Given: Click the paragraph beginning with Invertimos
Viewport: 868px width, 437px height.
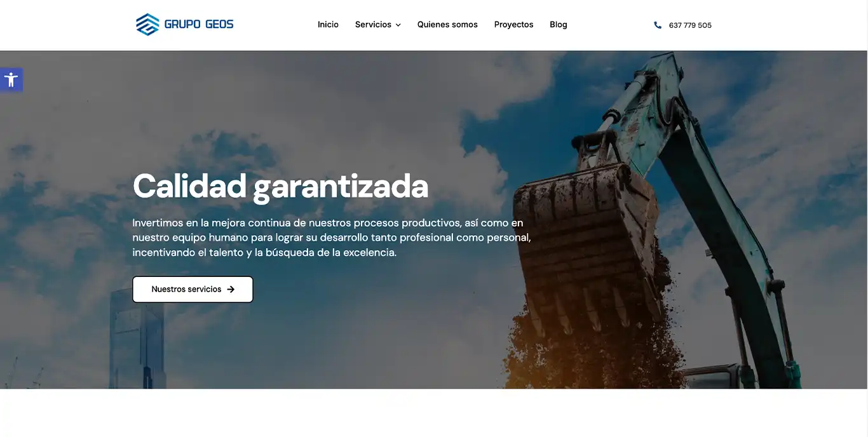Looking at the screenshot, I should (x=330, y=238).
